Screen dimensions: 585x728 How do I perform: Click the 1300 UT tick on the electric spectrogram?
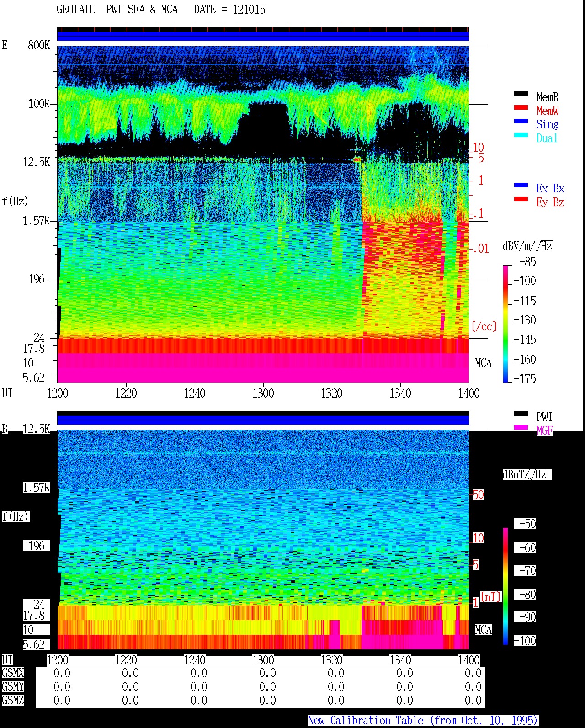point(263,393)
